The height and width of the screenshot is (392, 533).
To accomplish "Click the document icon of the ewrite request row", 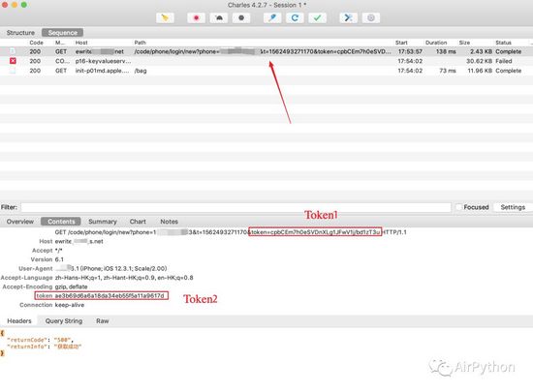I will click(x=13, y=51).
